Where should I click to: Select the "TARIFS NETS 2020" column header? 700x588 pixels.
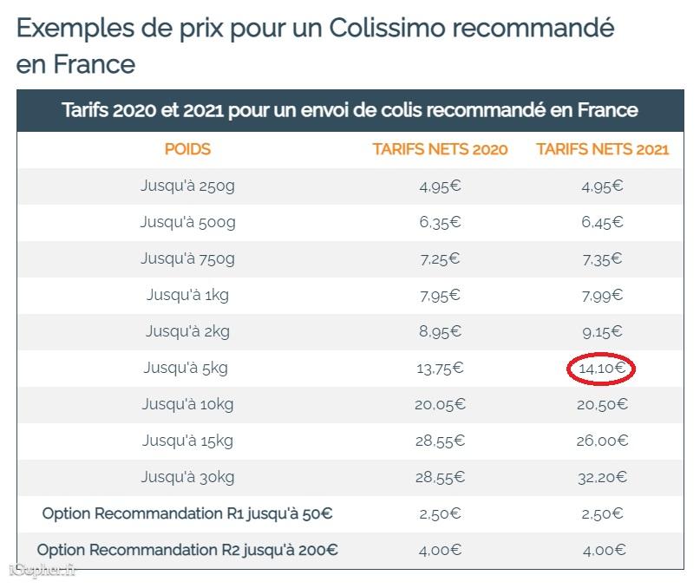[440, 149]
